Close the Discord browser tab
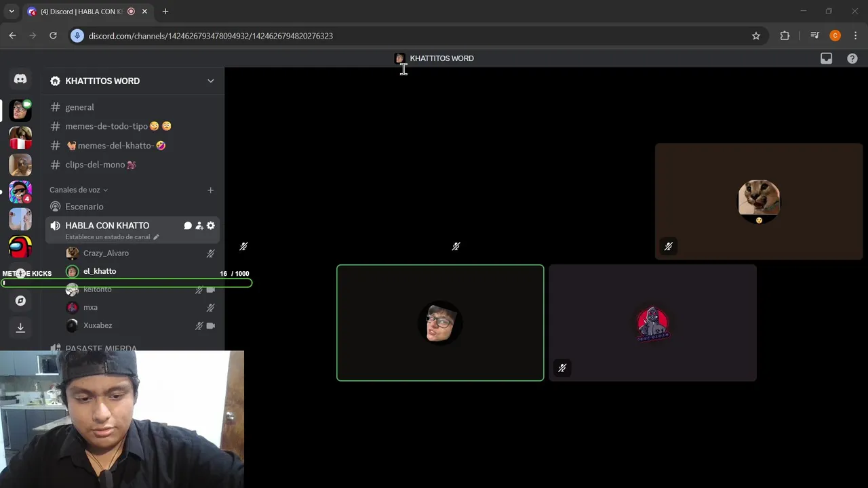 pos(144,12)
